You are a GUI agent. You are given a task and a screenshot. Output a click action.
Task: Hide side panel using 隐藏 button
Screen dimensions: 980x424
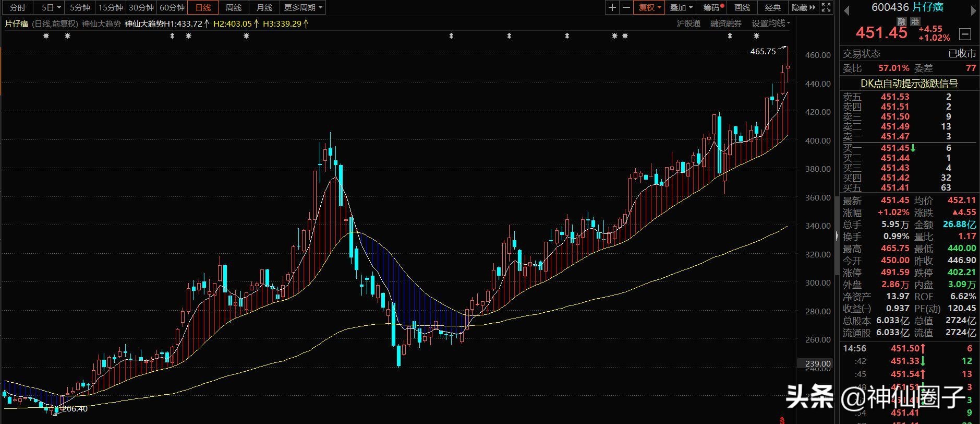pyautogui.click(x=804, y=7)
